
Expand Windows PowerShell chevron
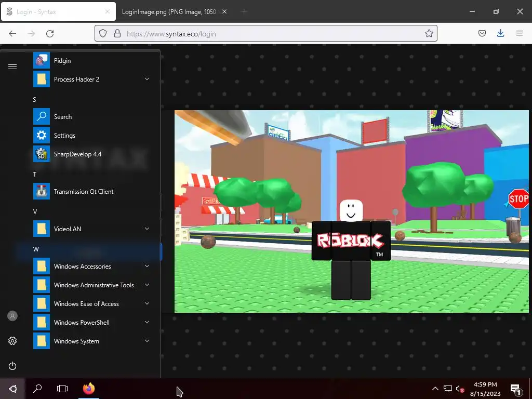coord(147,322)
